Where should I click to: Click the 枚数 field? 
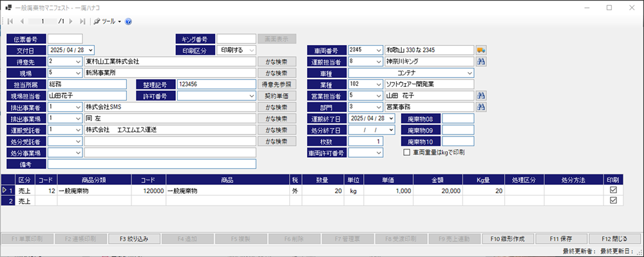[x=366, y=141]
